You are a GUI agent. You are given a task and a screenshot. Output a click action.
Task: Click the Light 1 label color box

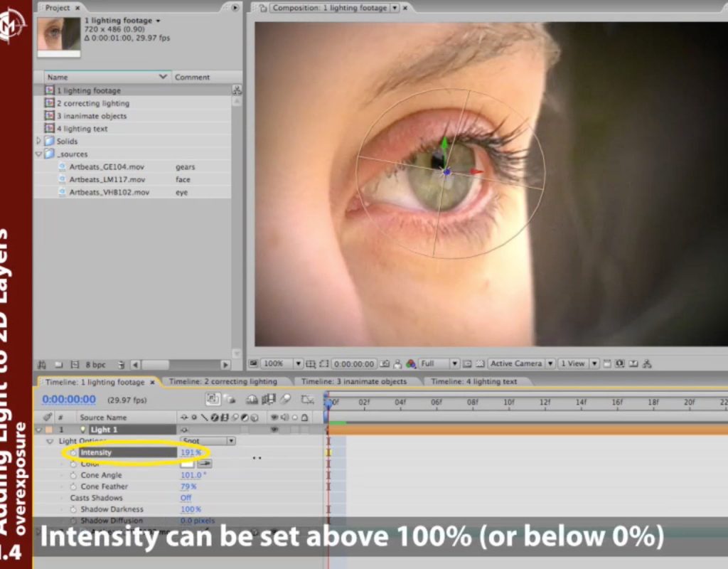49,430
